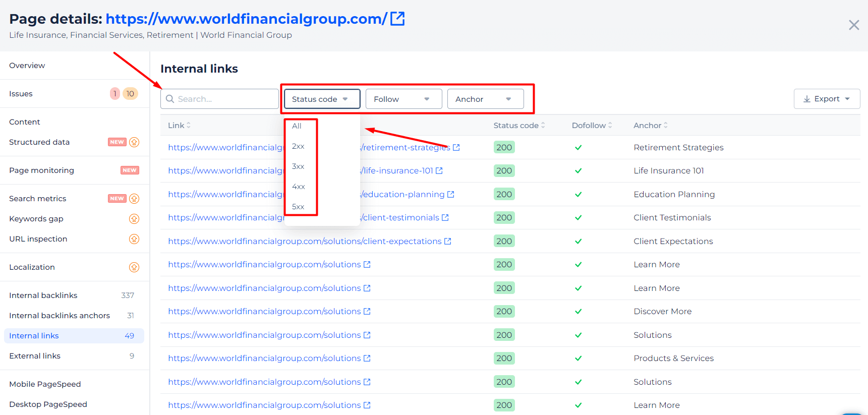Open external icon for solutions link with Discover More anchor
This screenshot has width=868, height=415.
(367, 311)
